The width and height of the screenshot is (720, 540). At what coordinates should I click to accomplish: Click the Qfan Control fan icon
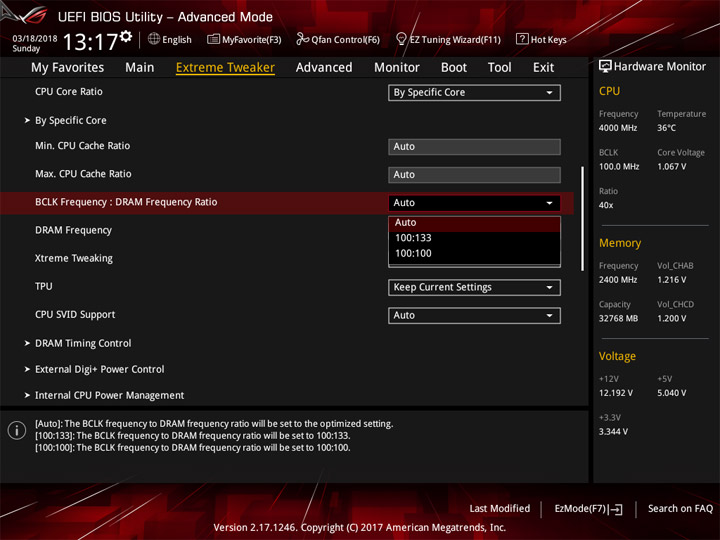(302, 39)
